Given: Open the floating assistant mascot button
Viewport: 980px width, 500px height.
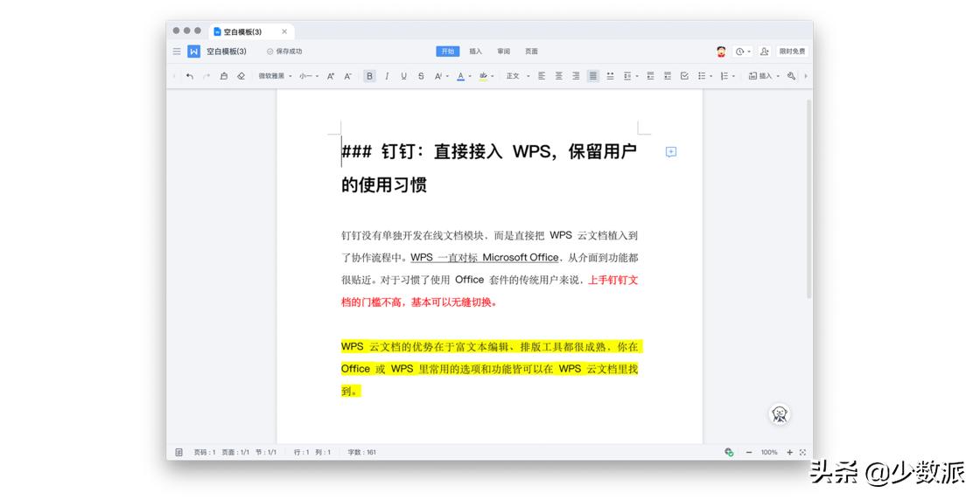Looking at the screenshot, I should point(780,413).
